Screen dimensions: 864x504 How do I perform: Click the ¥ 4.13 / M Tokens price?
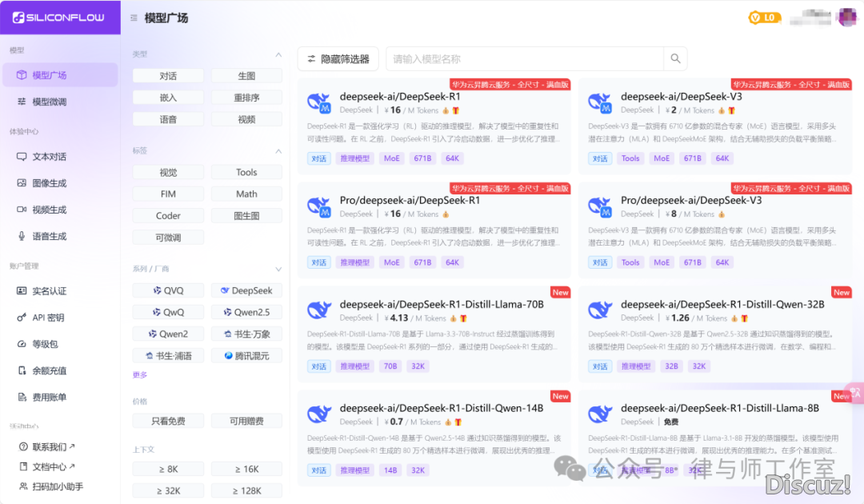415,318
